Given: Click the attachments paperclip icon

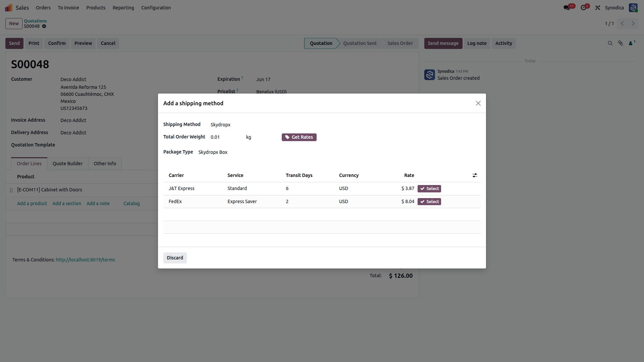Looking at the screenshot, I should coord(621,43).
